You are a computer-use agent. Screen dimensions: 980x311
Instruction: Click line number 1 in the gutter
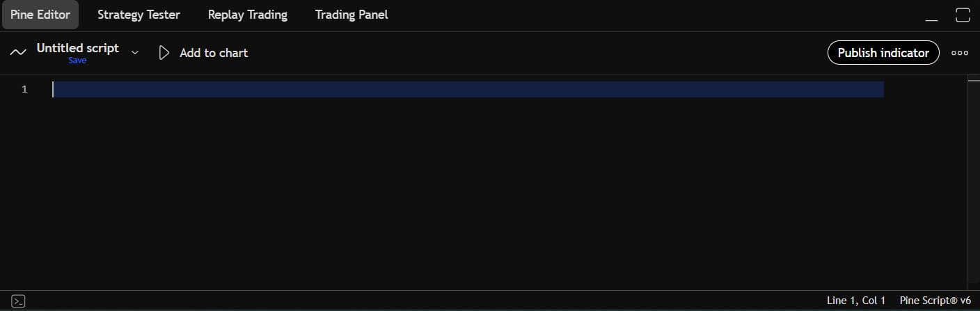(24, 89)
